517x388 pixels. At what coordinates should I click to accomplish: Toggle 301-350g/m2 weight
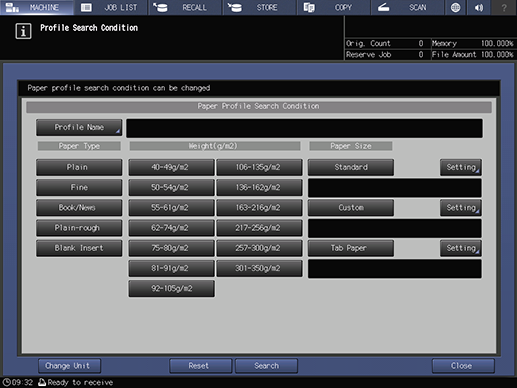click(259, 269)
